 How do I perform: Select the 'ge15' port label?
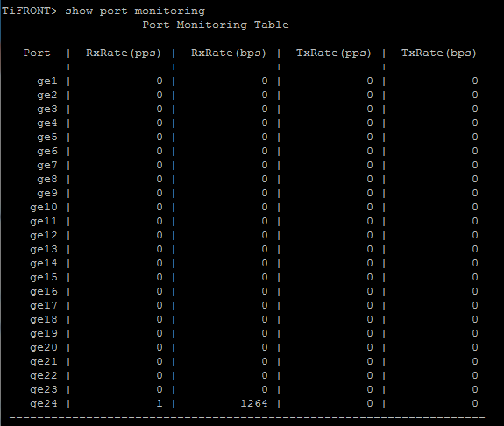pyautogui.click(x=44, y=278)
